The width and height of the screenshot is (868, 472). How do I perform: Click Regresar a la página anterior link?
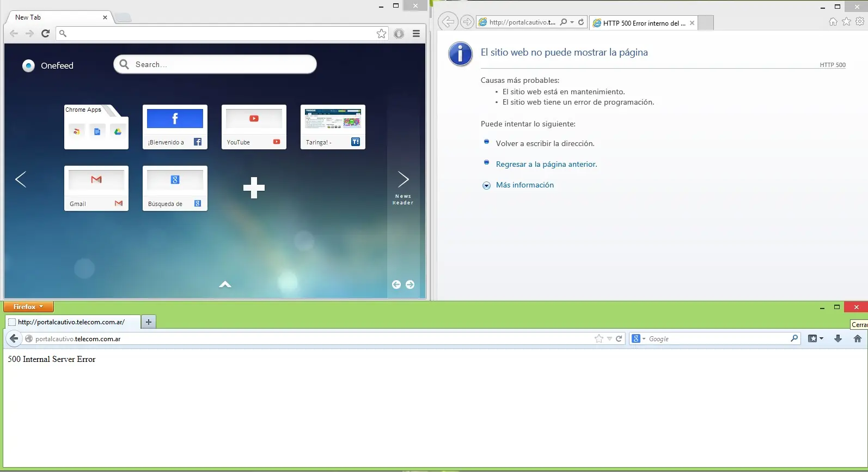click(546, 164)
